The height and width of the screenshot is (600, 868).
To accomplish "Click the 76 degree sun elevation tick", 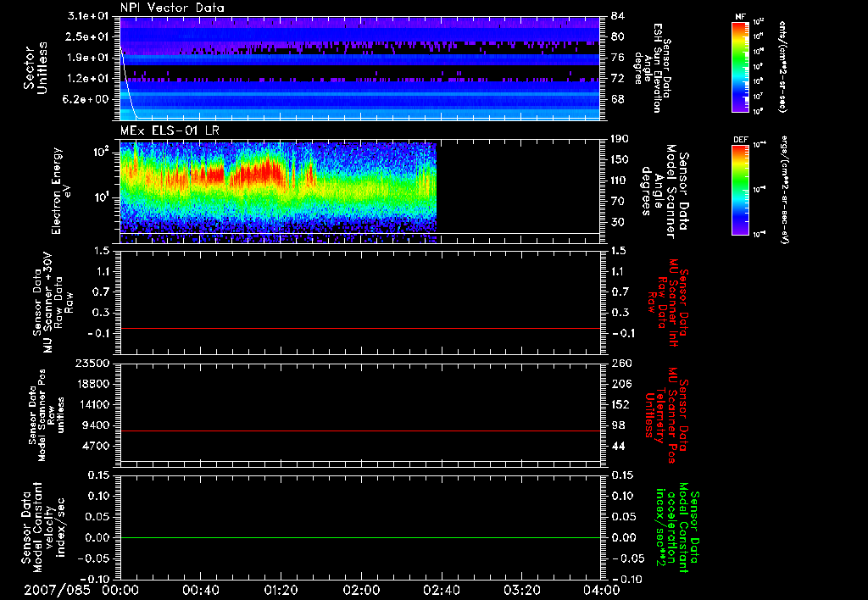I will pyautogui.click(x=617, y=58).
